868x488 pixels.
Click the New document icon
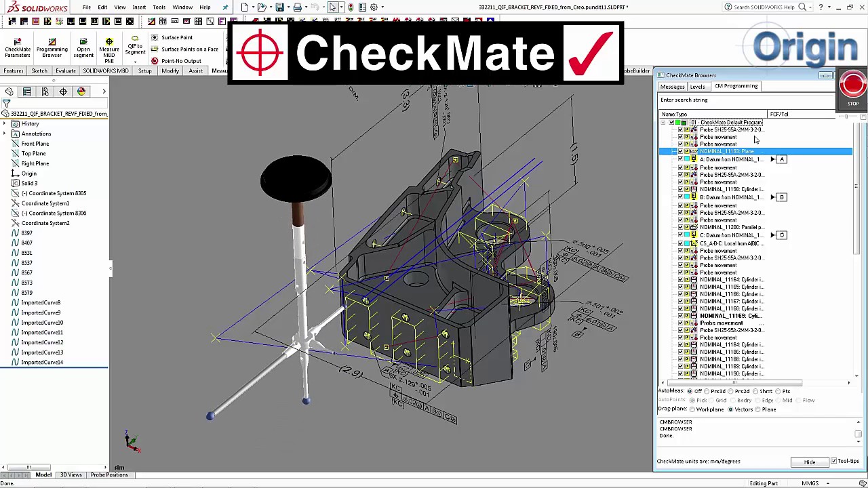click(245, 7)
